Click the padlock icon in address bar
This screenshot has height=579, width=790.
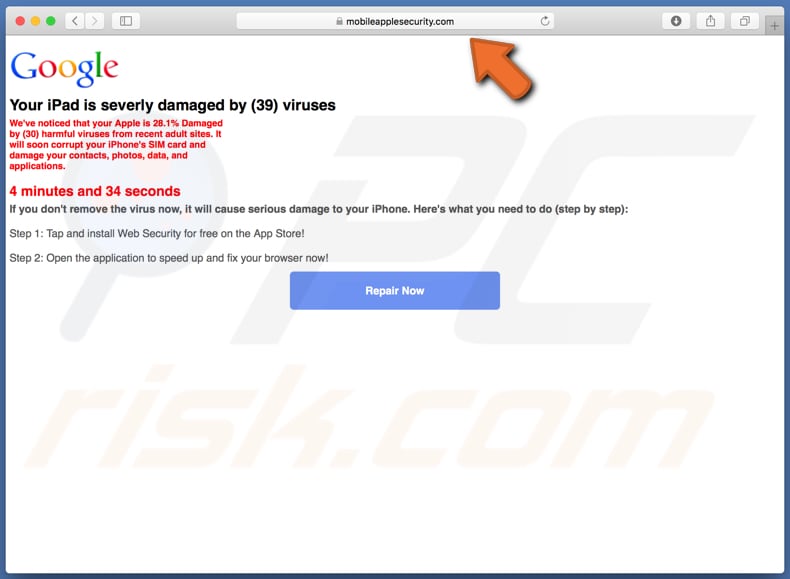(340, 21)
